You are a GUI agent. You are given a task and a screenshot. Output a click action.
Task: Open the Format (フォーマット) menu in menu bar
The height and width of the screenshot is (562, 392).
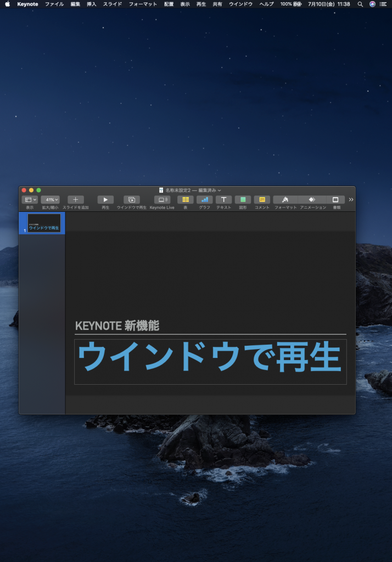[x=143, y=4]
